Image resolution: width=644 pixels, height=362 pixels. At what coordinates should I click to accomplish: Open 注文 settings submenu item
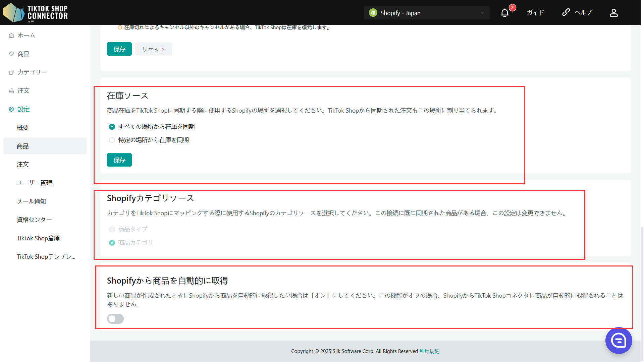(45, 164)
